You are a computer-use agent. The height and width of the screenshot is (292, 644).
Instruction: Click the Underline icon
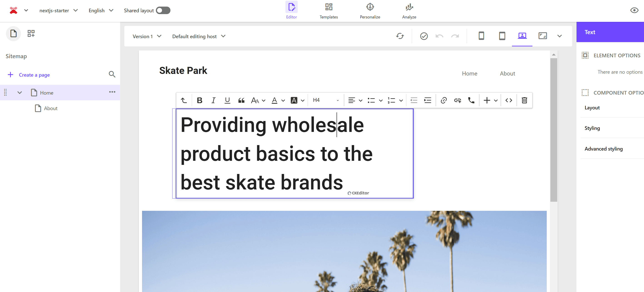(227, 100)
